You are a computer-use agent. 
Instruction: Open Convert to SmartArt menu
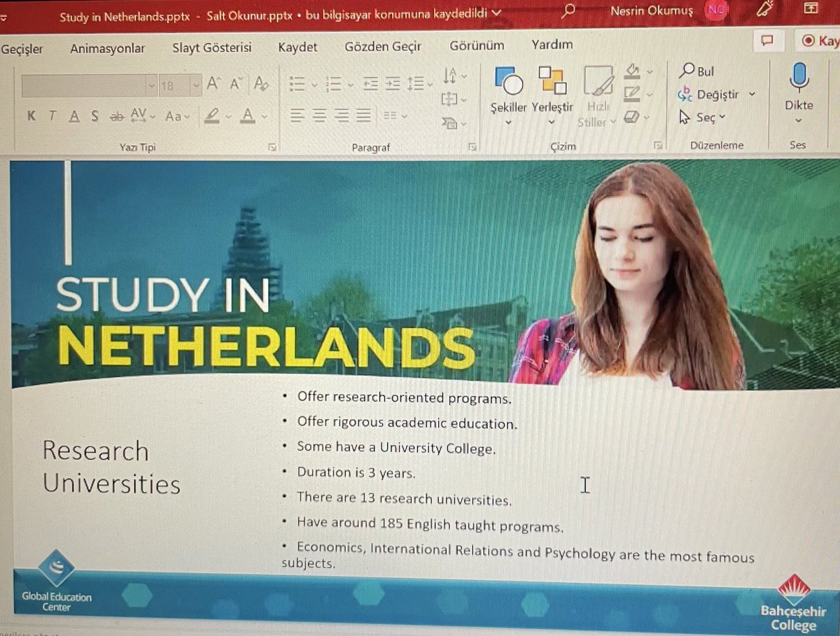pyautogui.click(x=454, y=124)
